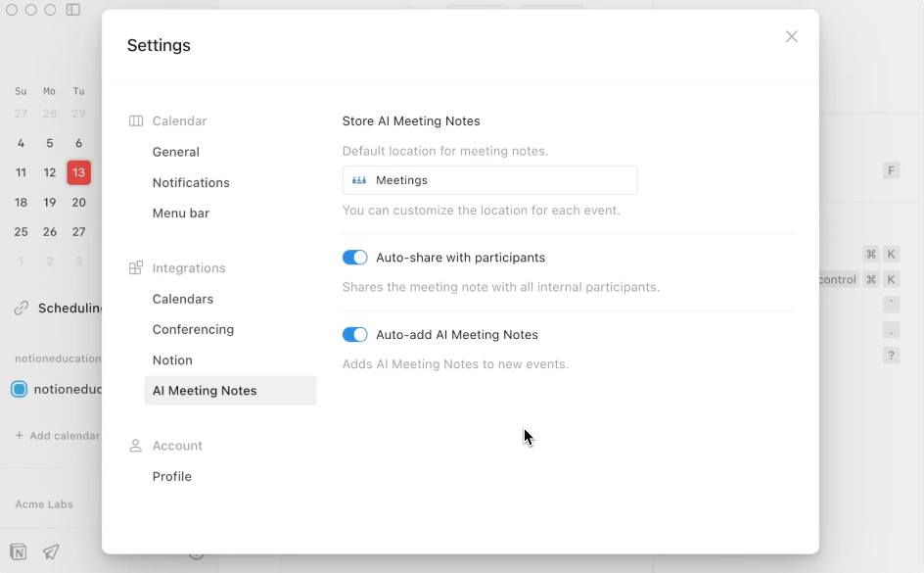Select AI Meeting Notes settings
Screen dimensions: 924x573
point(230,391)
